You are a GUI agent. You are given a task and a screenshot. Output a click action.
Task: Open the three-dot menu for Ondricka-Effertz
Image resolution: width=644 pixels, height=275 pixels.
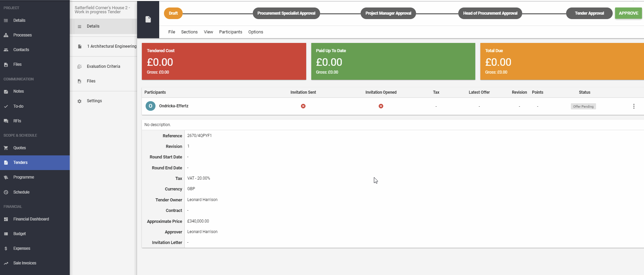click(x=633, y=106)
